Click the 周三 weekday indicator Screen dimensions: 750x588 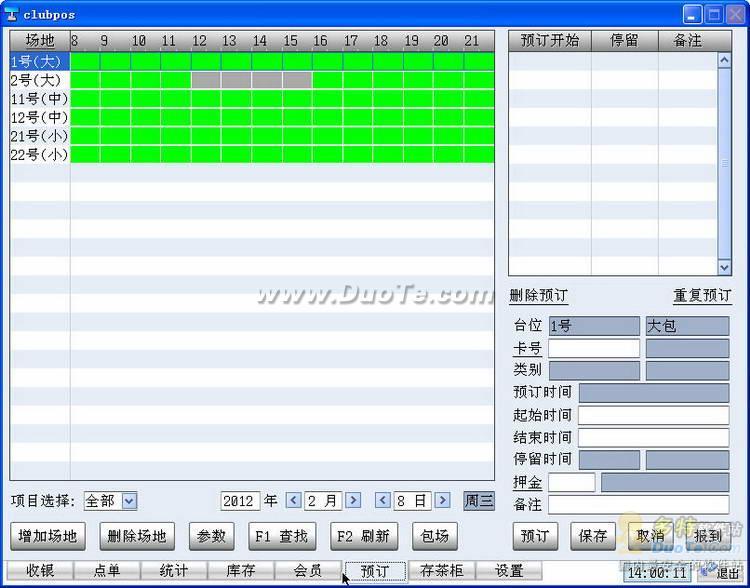pyautogui.click(x=479, y=501)
